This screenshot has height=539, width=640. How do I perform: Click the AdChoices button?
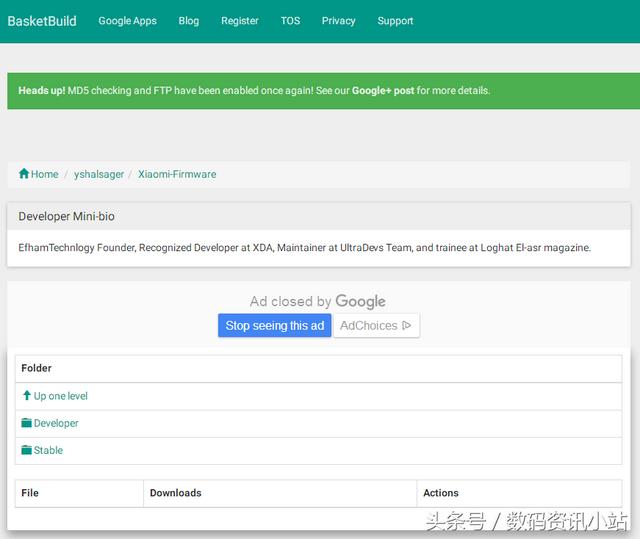pyautogui.click(x=376, y=326)
